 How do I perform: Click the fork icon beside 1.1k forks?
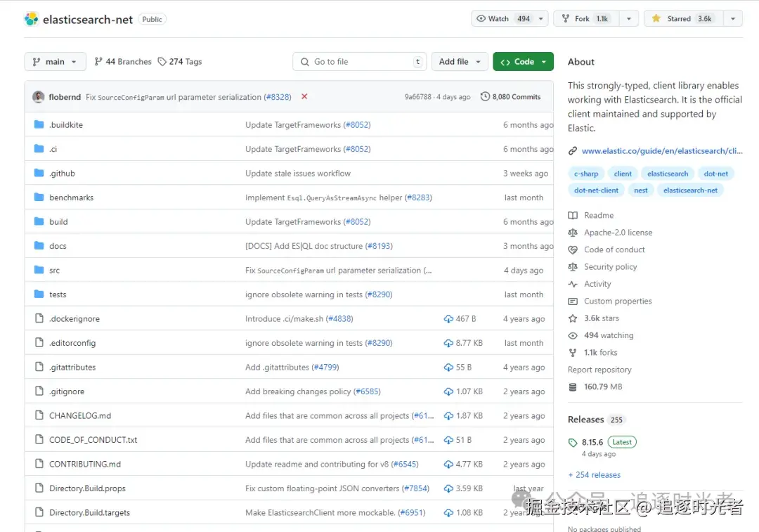click(573, 352)
